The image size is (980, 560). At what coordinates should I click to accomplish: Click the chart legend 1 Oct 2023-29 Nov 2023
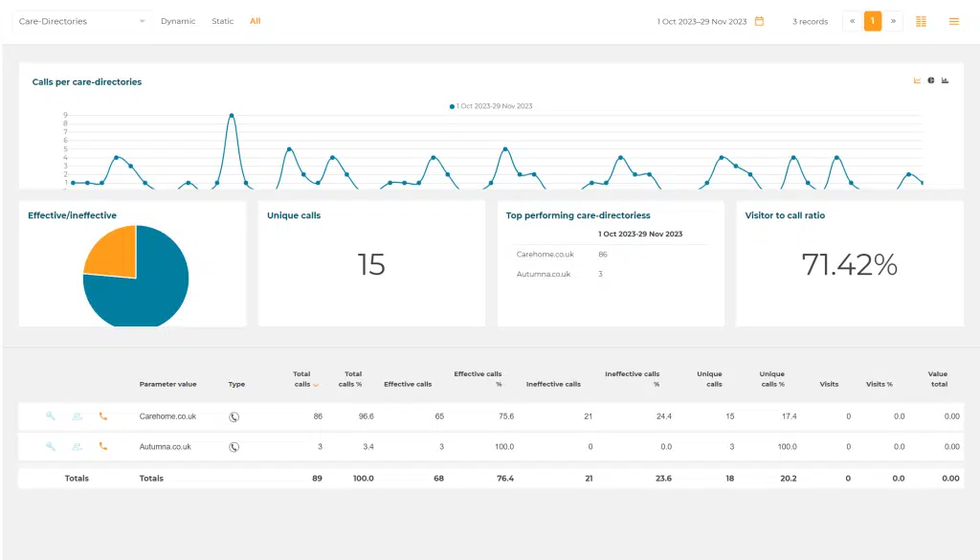[491, 106]
